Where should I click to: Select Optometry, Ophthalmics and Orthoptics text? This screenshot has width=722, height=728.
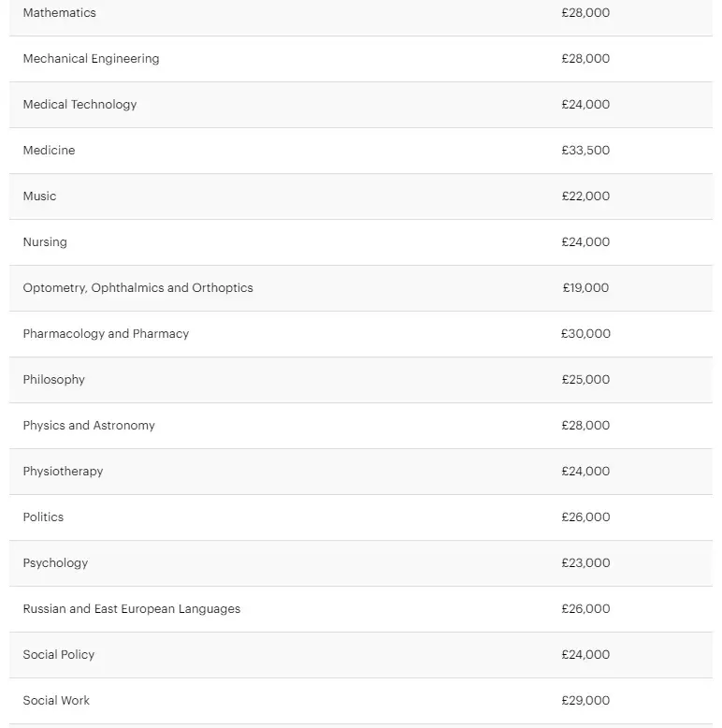(137, 288)
